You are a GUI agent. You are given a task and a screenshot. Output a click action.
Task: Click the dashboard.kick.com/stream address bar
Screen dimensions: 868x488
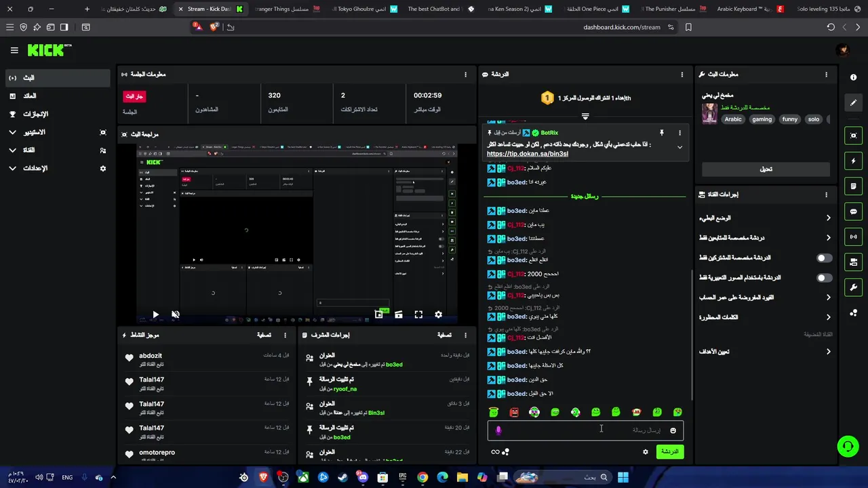621,27
